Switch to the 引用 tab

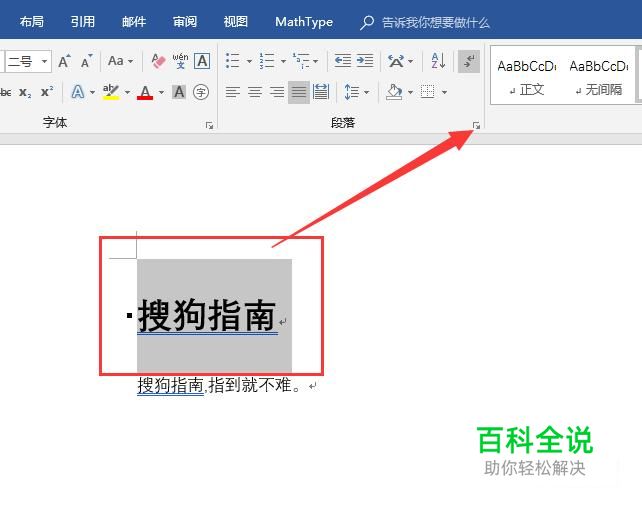[x=82, y=22]
